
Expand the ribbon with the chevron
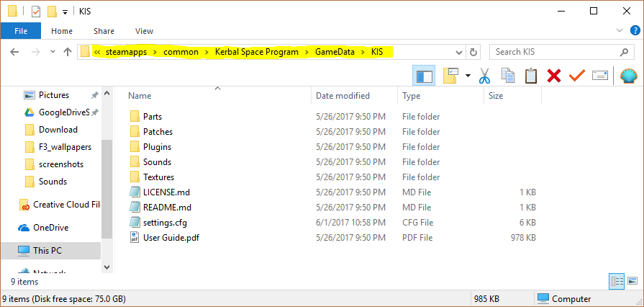point(620,30)
